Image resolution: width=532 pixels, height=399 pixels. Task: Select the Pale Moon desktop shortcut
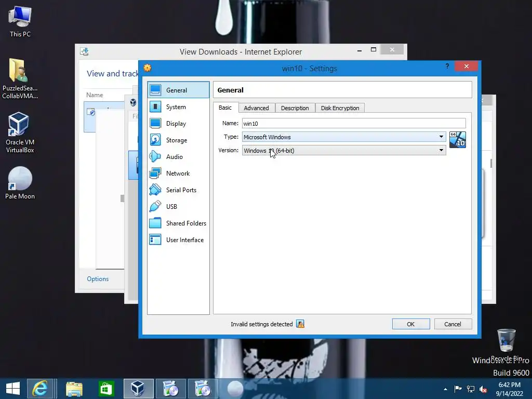coord(20,183)
